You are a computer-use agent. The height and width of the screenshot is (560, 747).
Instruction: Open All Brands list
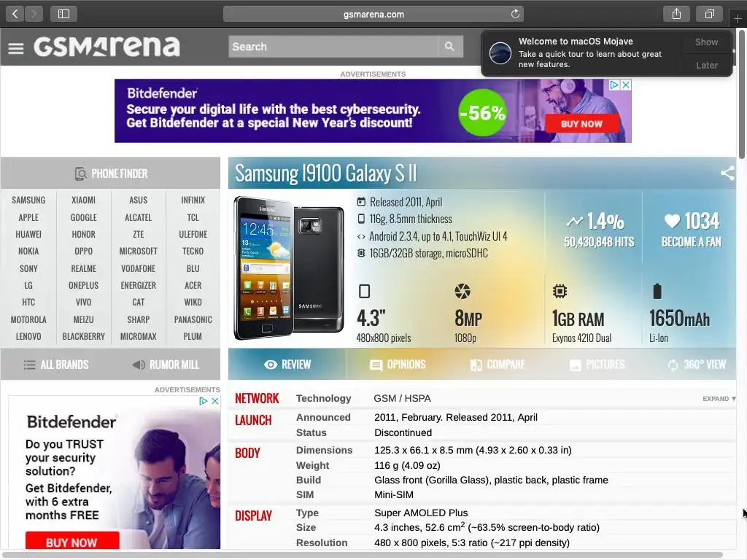click(56, 365)
